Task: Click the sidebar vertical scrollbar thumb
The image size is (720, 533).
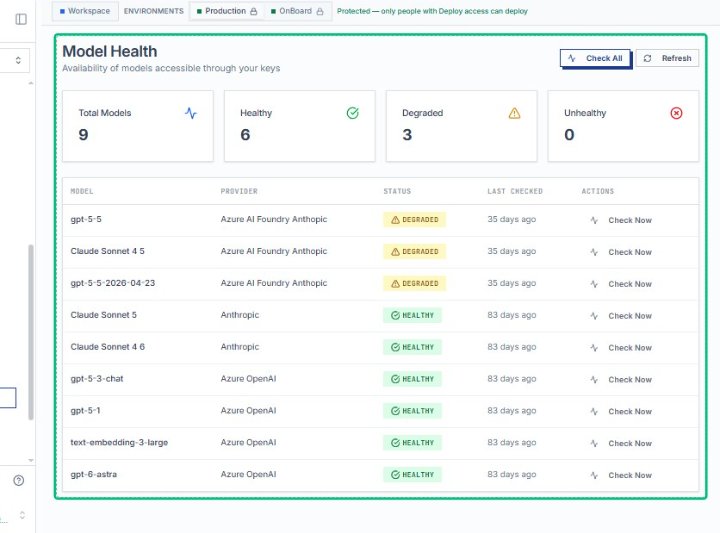Action: point(31,332)
